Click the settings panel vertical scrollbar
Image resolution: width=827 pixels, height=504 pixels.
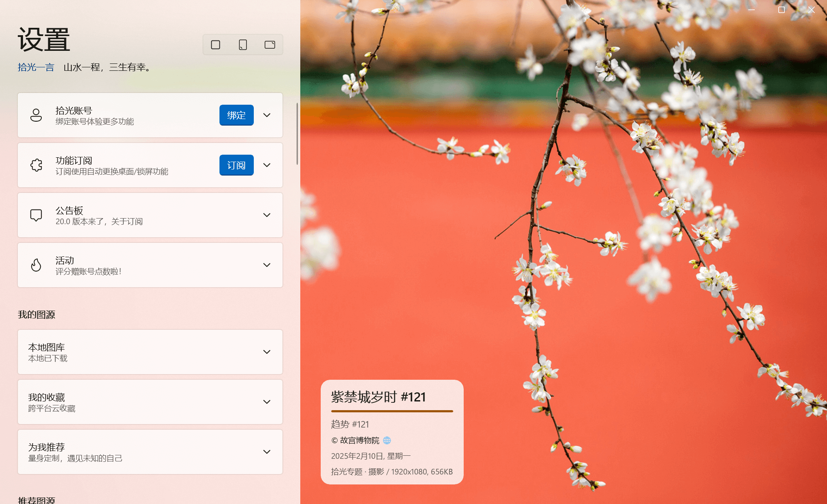(297, 134)
